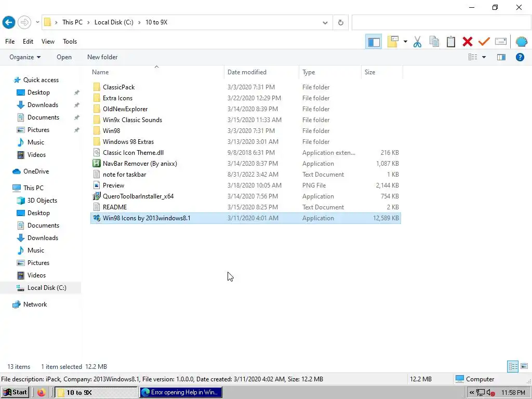Screen dimensions: 532x399
Task: Switch to Error opening Help taskbar window
Action: coord(180,392)
